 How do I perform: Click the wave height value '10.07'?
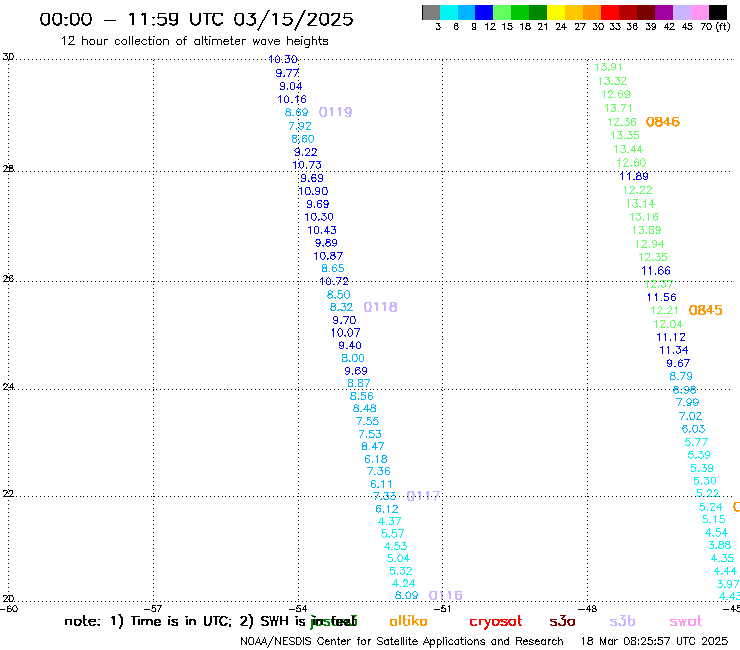(345, 333)
